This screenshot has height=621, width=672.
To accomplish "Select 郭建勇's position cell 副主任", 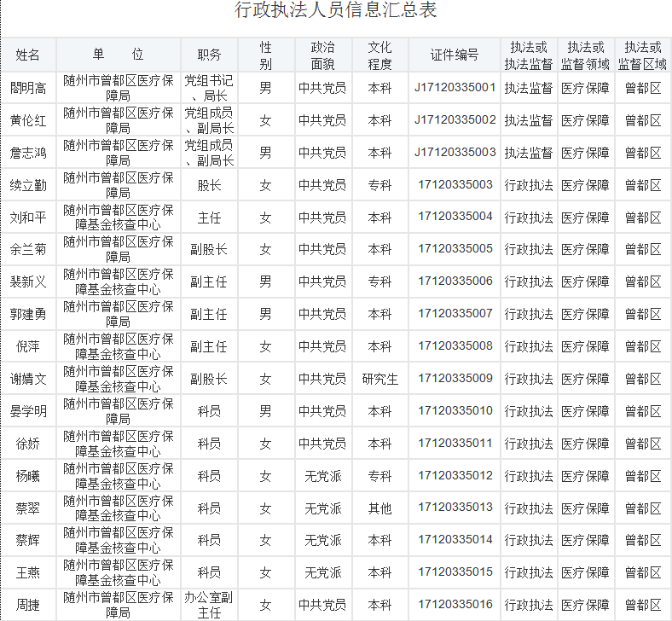I will [x=209, y=315].
